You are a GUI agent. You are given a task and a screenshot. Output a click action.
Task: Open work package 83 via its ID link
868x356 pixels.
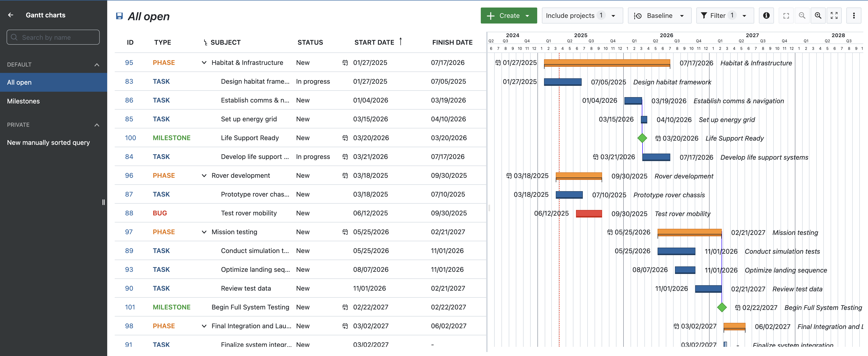click(x=129, y=81)
